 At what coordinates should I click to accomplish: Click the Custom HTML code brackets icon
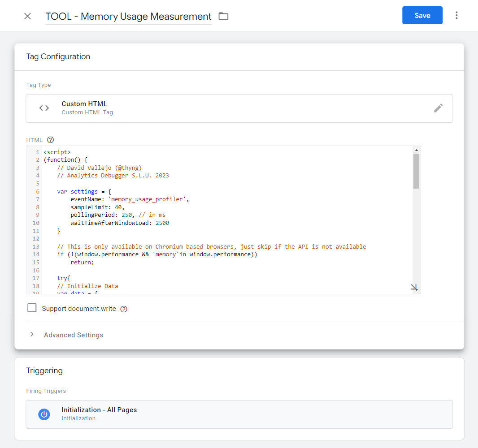[44, 108]
